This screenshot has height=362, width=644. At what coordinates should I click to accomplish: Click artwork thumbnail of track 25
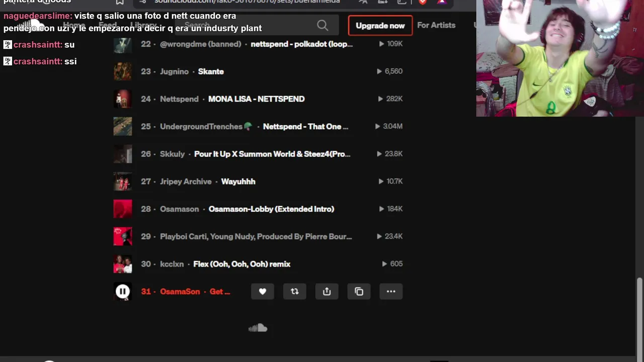123,127
